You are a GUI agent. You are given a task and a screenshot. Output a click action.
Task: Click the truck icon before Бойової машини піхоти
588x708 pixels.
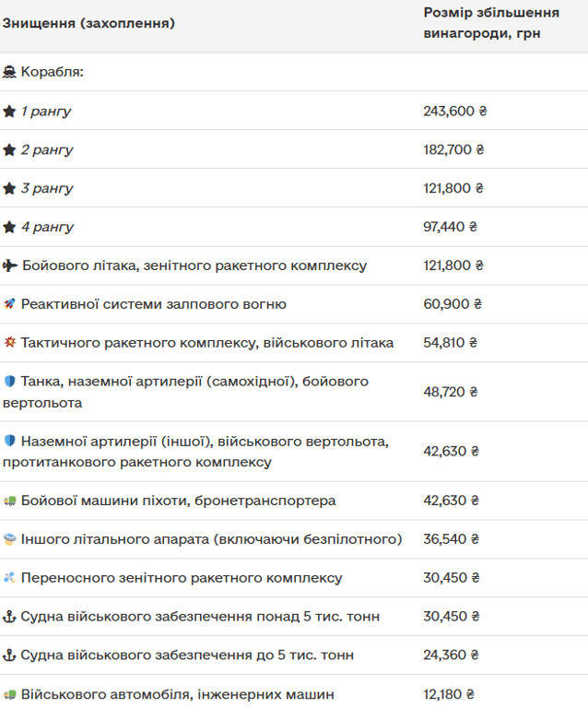point(9,501)
